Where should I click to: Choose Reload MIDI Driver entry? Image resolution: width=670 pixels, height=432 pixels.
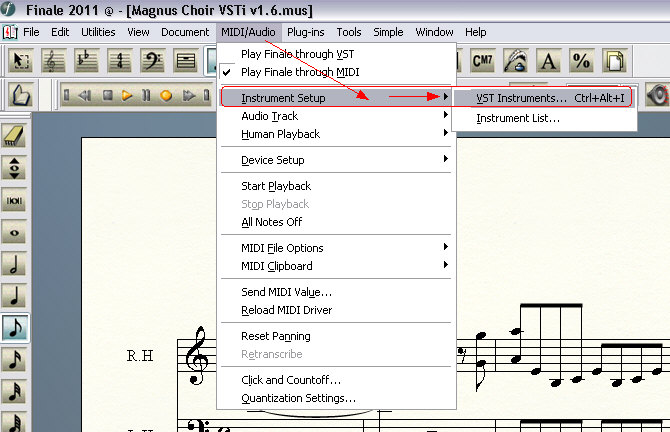click(x=336, y=310)
